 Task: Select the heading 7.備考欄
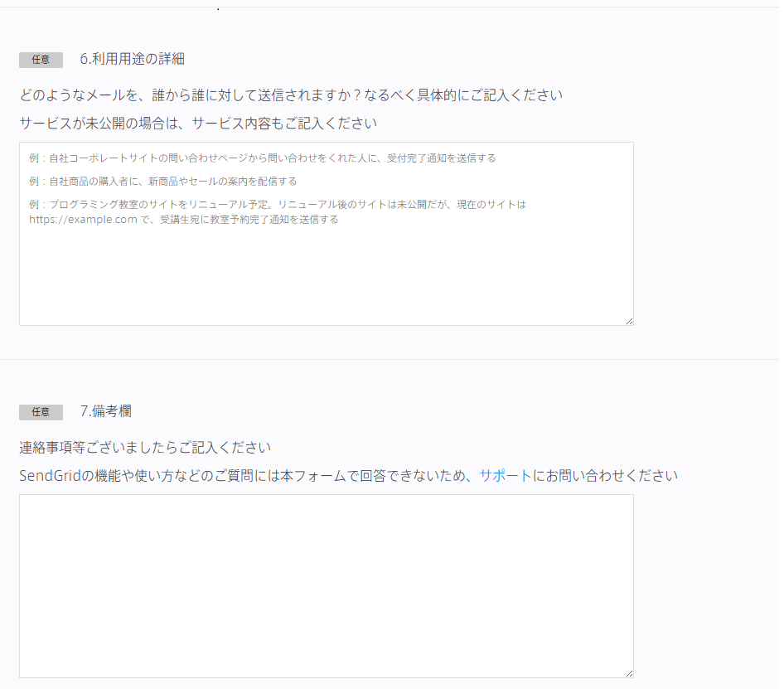106,411
